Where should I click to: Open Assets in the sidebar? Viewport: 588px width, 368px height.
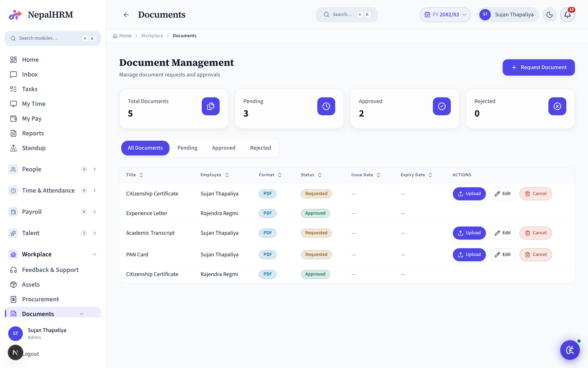point(53,285)
